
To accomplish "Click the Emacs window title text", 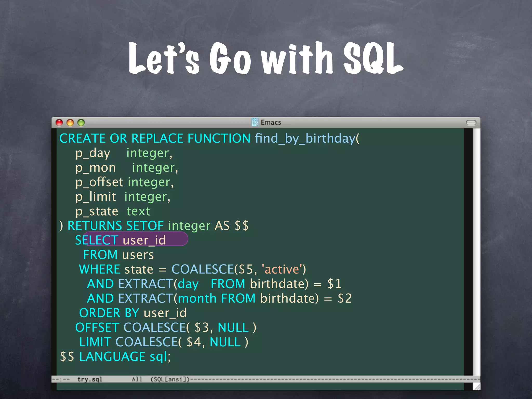I will click(271, 122).
